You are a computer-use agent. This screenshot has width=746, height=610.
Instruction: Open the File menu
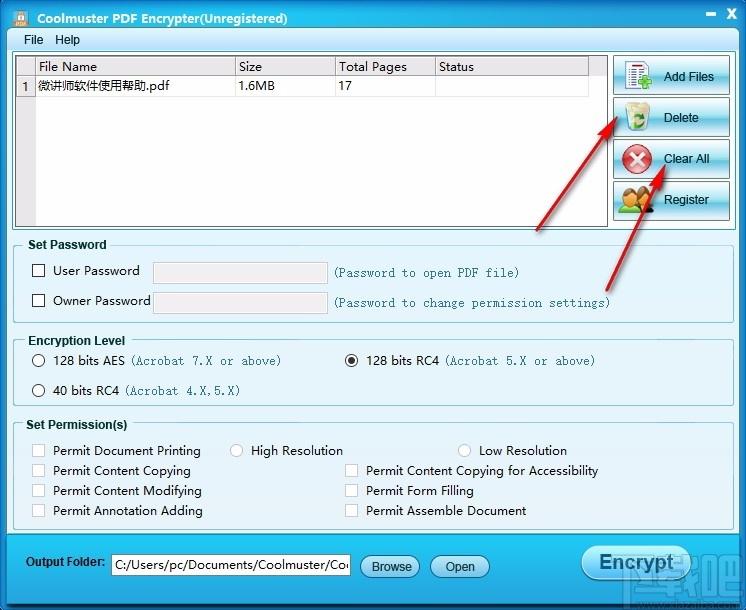coord(33,39)
